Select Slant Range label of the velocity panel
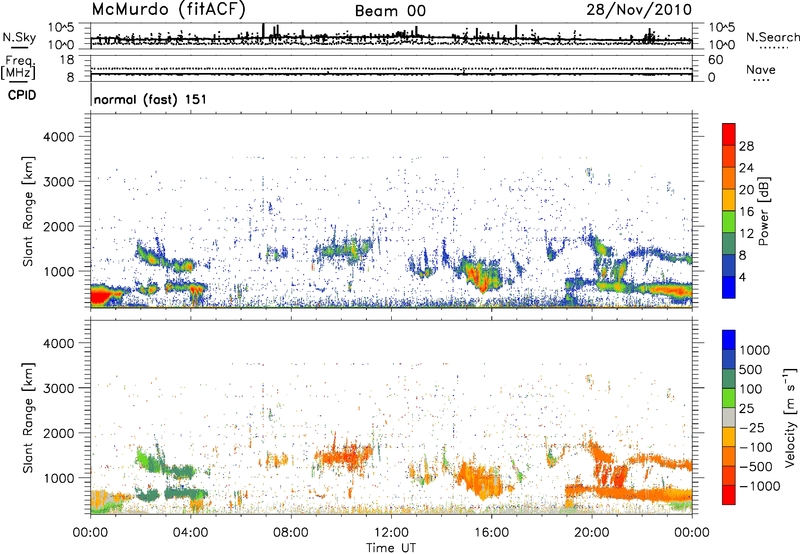Image resolution: width=800 pixels, height=554 pixels. (28, 418)
